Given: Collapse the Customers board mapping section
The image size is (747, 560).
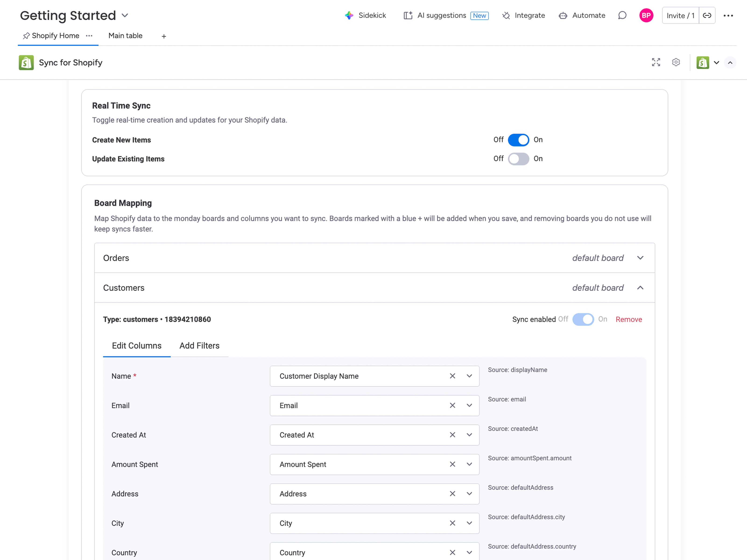Looking at the screenshot, I should [640, 288].
